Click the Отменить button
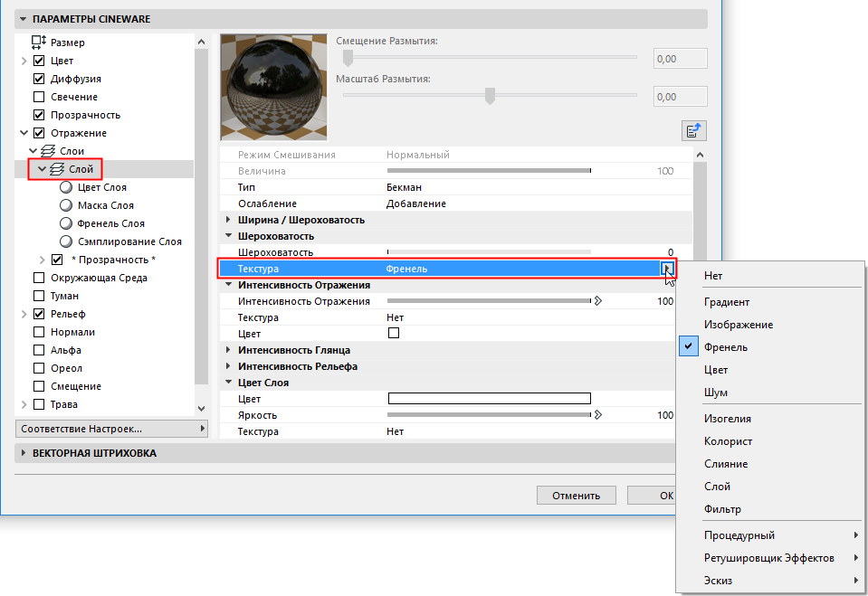868x596 pixels. click(576, 495)
